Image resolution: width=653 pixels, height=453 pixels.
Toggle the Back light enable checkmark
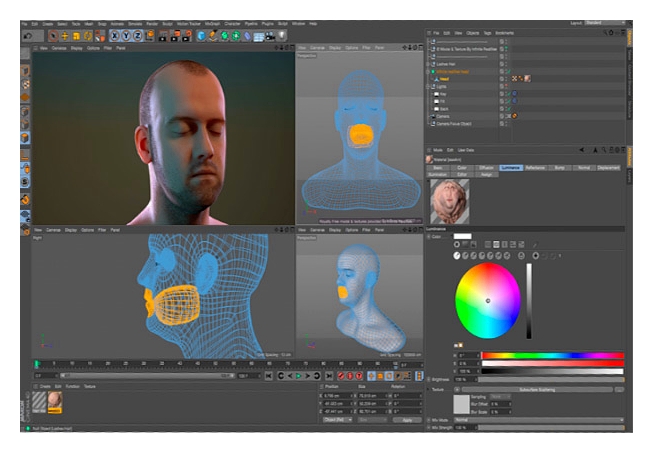click(508, 109)
